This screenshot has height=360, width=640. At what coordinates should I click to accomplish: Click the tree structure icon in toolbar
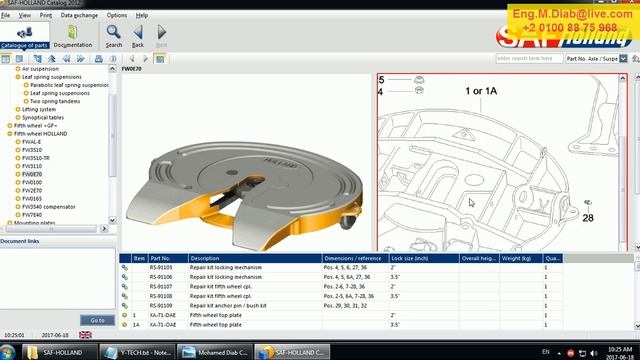38,59
